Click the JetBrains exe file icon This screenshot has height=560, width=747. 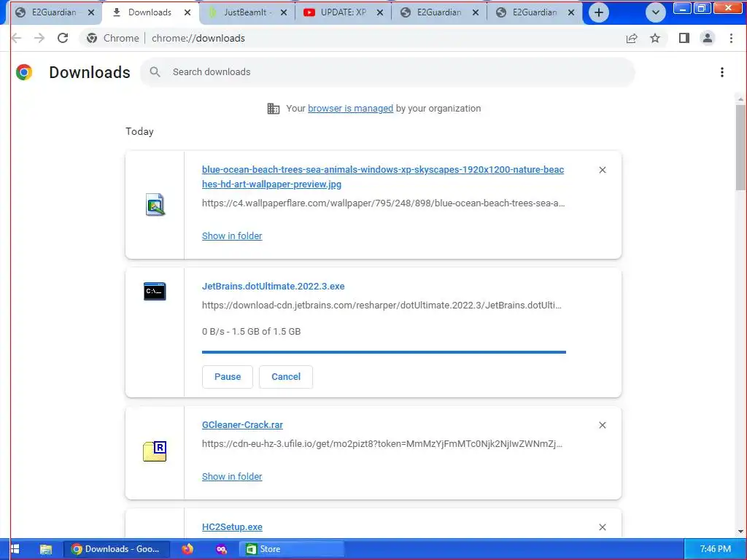155,291
